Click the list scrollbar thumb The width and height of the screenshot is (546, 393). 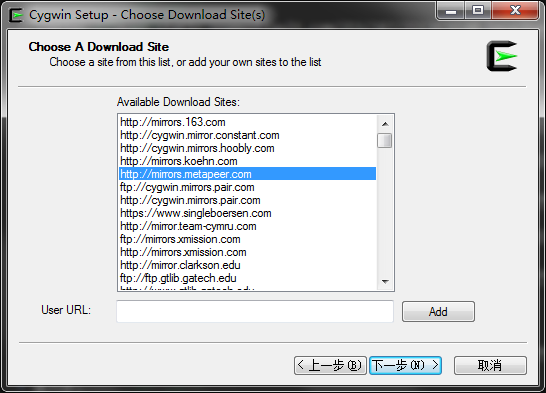click(385, 140)
